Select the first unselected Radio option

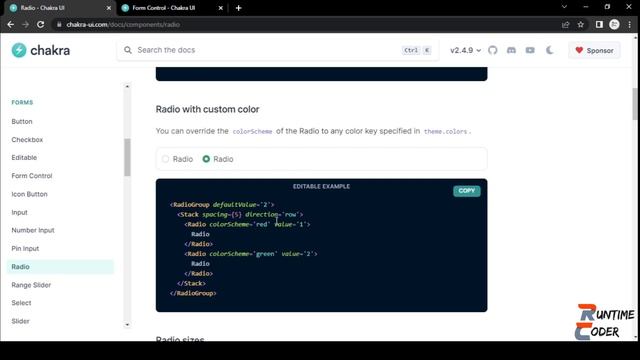tap(165, 159)
